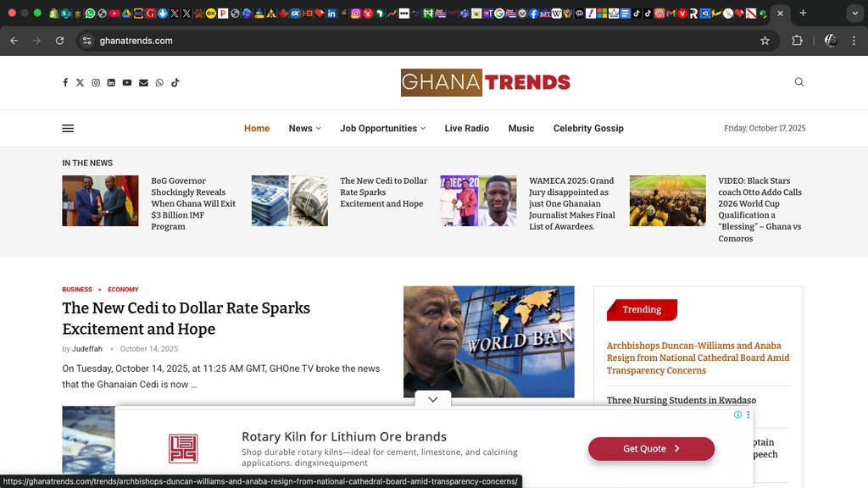Click the browser forward arrow
Image resolution: width=868 pixels, height=488 pixels.
36,41
